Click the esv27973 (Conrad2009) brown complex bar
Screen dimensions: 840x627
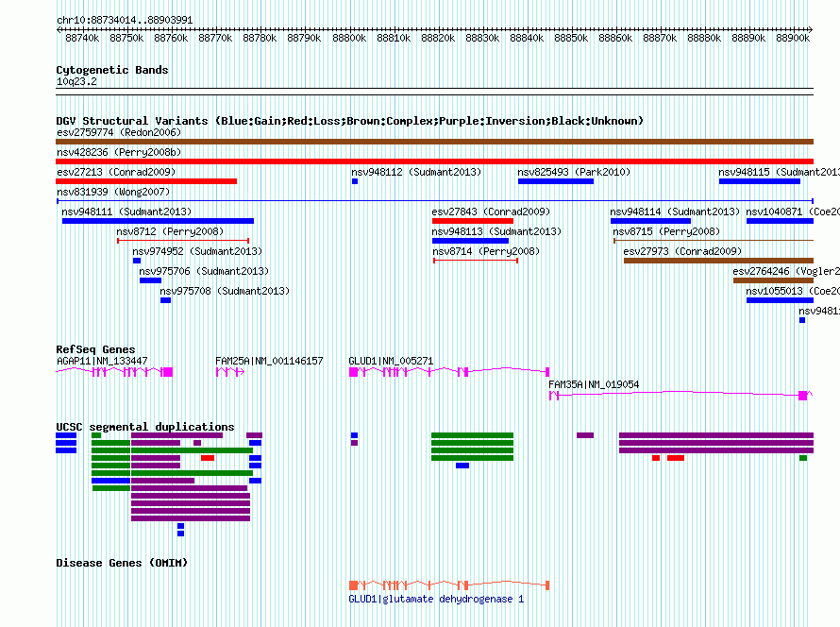point(718,261)
